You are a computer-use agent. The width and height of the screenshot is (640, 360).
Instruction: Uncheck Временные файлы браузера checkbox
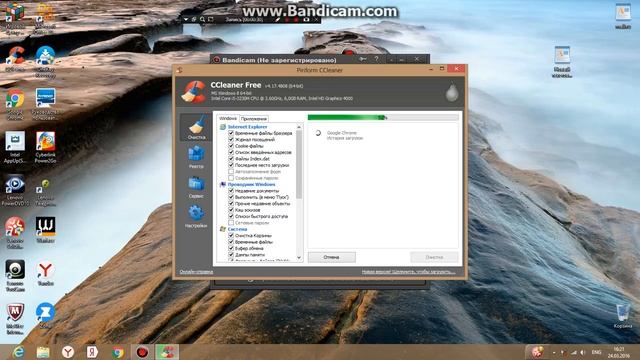click(231, 133)
